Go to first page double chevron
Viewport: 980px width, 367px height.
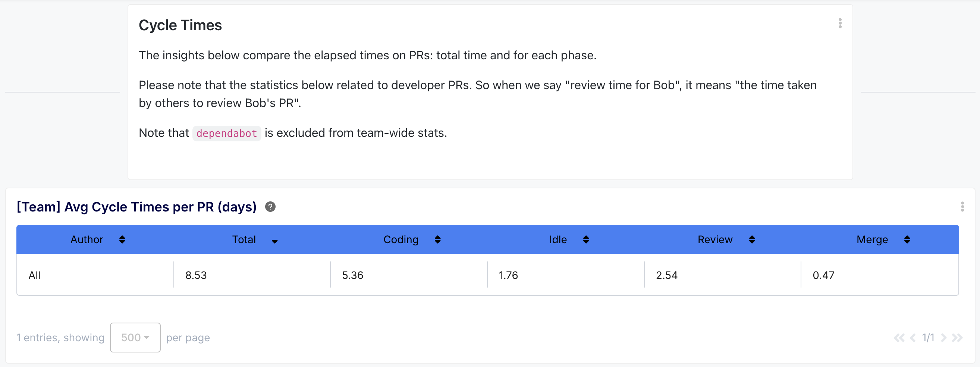click(899, 338)
